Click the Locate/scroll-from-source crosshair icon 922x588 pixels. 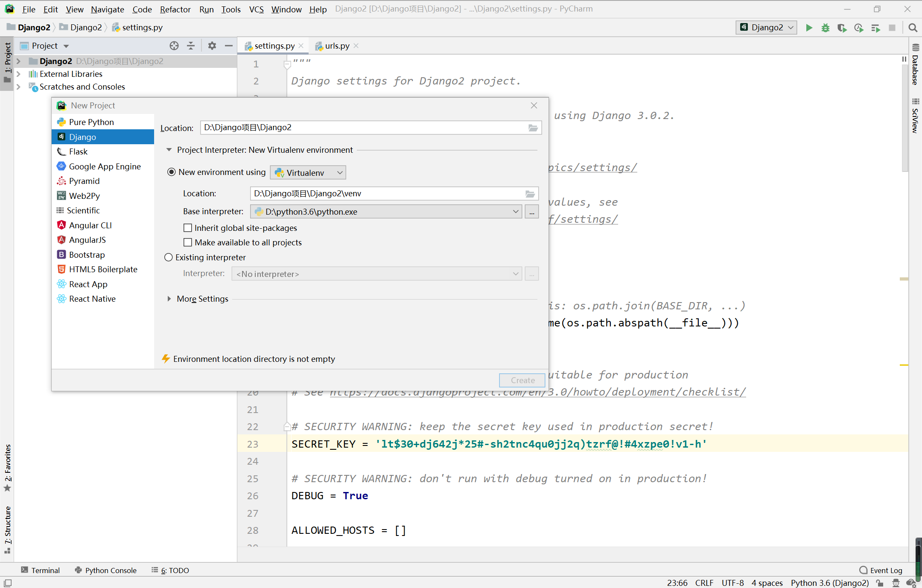pos(174,46)
